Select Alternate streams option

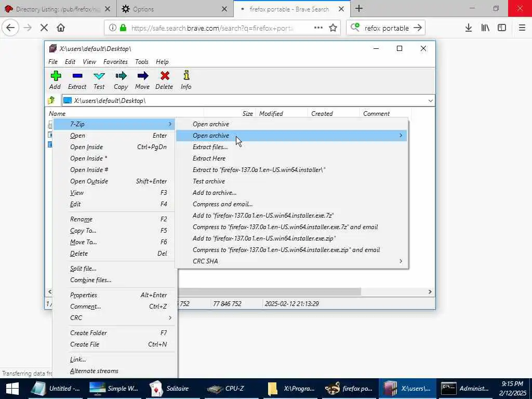[114, 371]
